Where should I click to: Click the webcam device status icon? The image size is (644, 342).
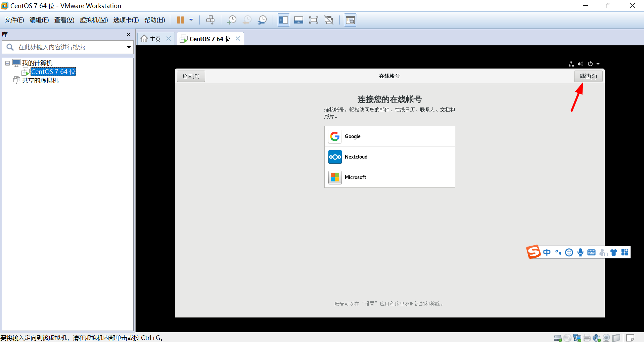coord(606,338)
